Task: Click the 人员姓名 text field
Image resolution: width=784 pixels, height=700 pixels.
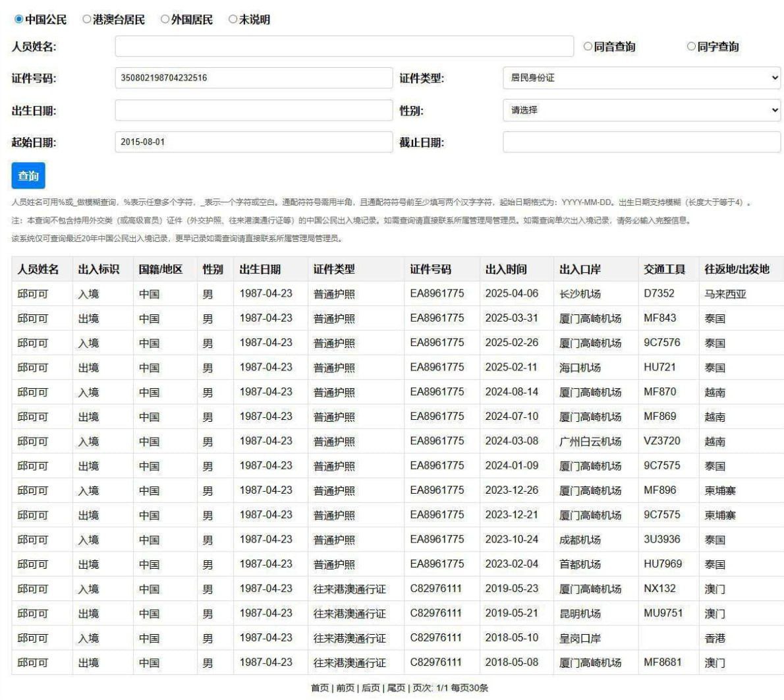Action: (x=344, y=47)
